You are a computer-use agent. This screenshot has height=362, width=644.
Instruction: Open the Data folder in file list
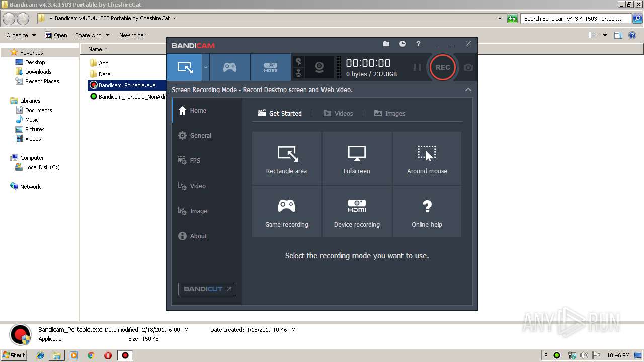click(x=100, y=74)
